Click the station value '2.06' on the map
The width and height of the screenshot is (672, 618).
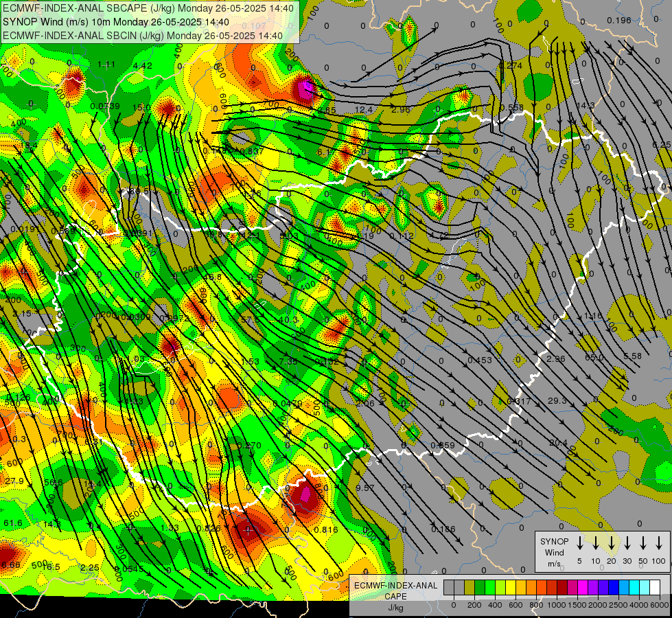click(364, 403)
